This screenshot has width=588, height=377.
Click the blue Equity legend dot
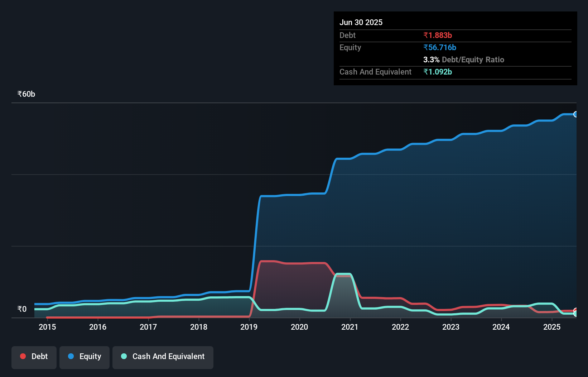pyautogui.click(x=71, y=356)
